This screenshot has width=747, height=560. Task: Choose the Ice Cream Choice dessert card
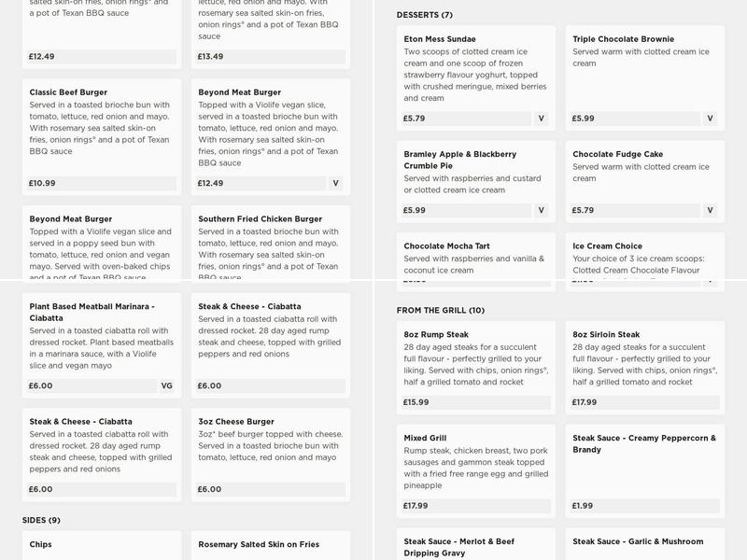[x=645, y=261]
